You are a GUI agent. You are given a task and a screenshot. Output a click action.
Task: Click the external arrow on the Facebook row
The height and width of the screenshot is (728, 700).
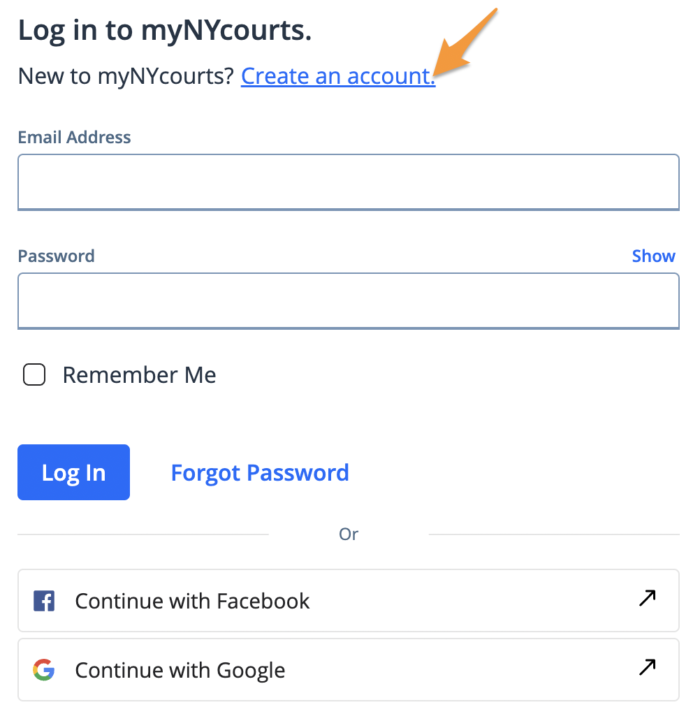(x=647, y=598)
